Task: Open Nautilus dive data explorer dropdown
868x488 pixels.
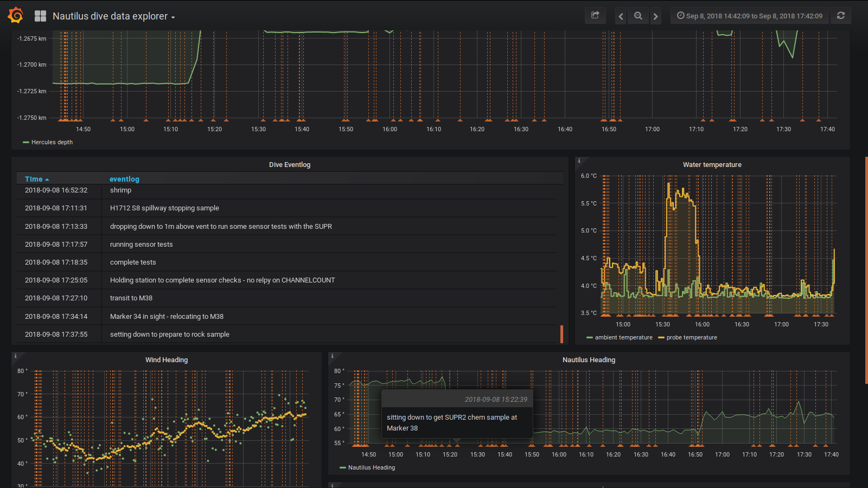Action: click(x=114, y=16)
